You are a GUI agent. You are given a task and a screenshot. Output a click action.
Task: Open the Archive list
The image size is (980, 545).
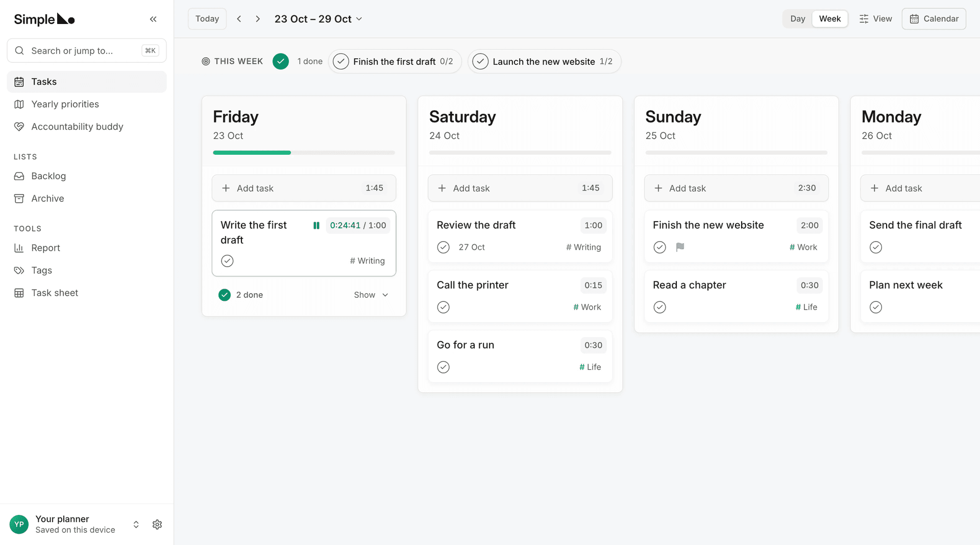click(87, 199)
